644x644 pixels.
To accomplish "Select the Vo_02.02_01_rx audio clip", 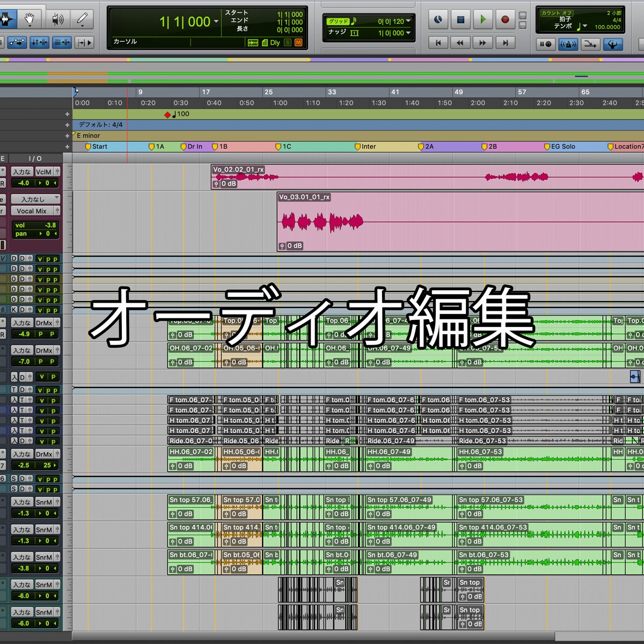I will pos(427,177).
